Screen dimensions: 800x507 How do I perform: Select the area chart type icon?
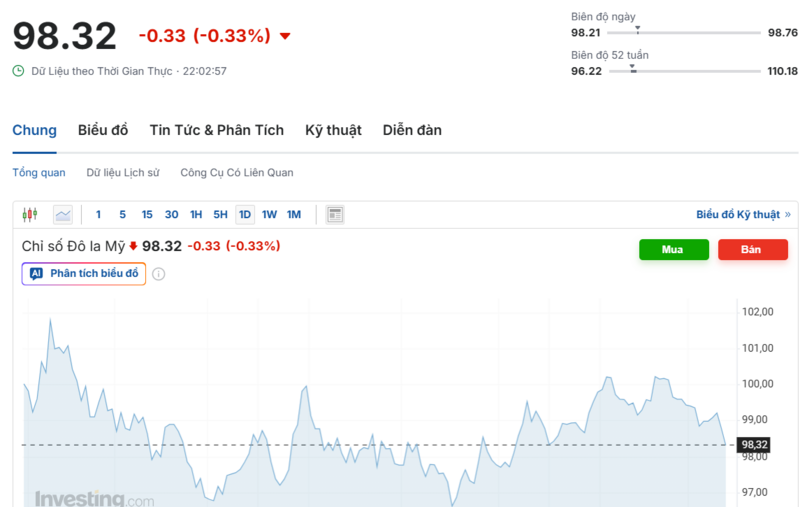pyautogui.click(x=63, y=214)
